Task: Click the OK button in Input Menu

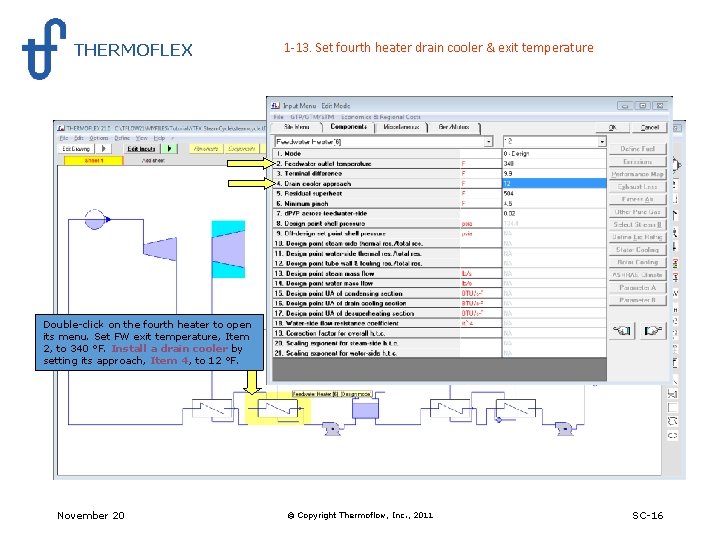Action: pos(613,127)
